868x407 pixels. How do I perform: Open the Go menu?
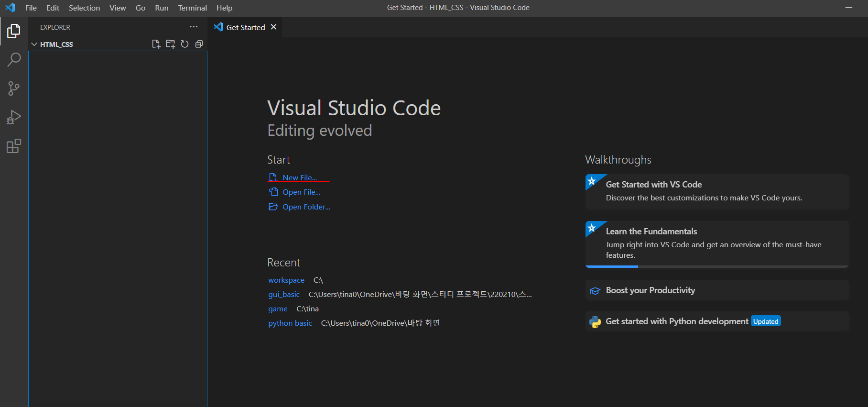tap(141, 8)
